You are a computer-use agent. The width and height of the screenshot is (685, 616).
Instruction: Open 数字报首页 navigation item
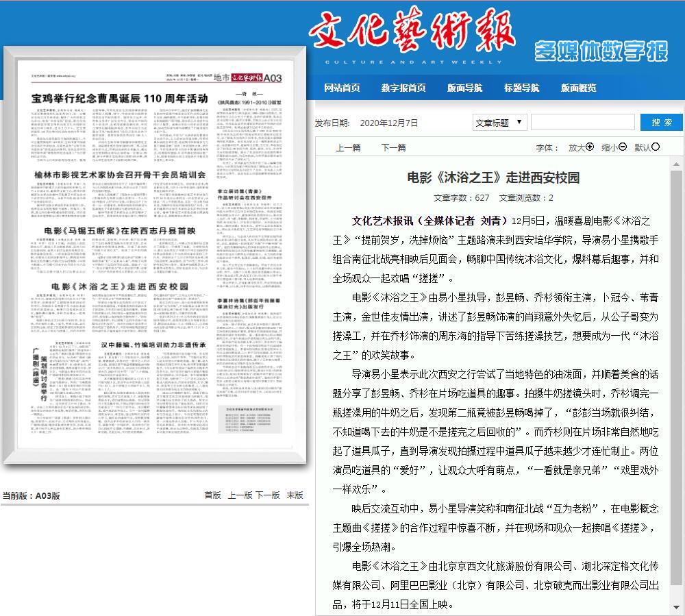(403, 88)
